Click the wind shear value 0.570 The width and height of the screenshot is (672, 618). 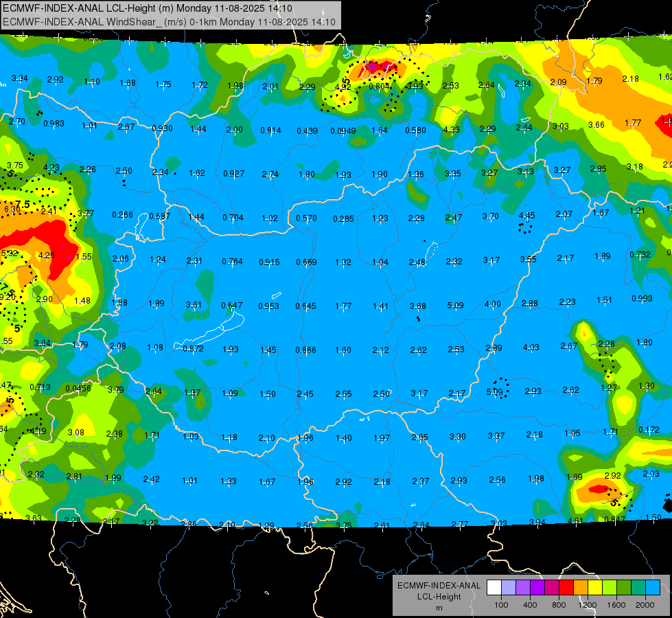pyautogui.click(x=306, y=218)
